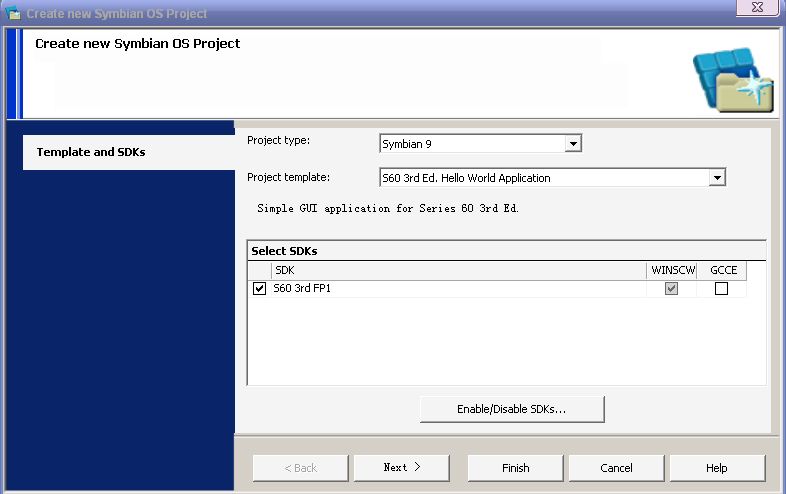Click the Cancel button
Viewport: 786px width, 494px height.
click(x=616, y=468)
